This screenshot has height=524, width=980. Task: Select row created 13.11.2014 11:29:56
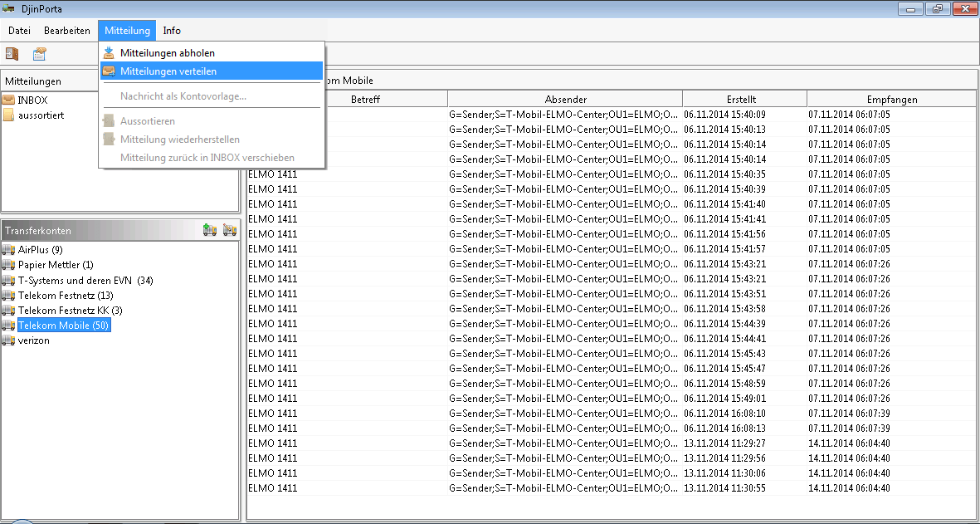point(612,458)
